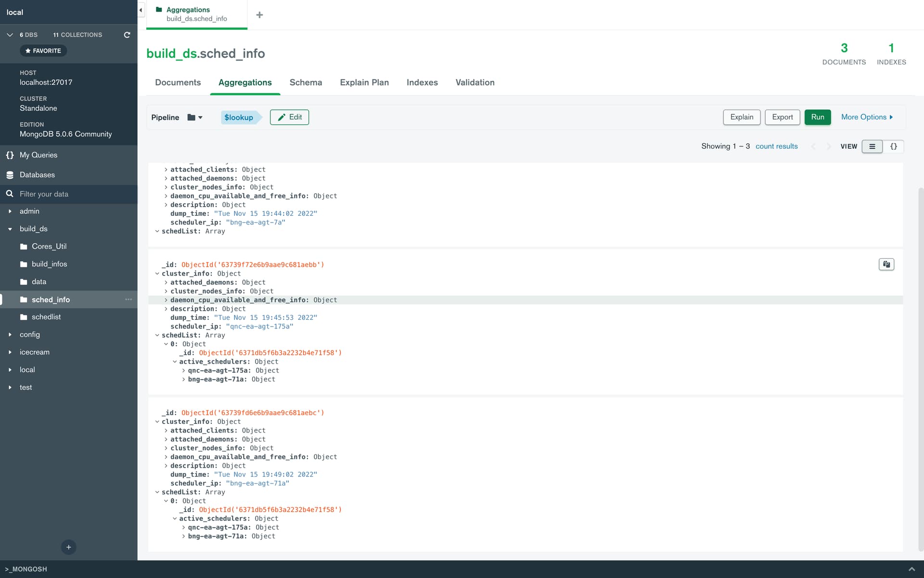Collapse the sidebar with arrow icon
Image resolution: width=924 pixels, height=578 pixels.
point(141,10)
